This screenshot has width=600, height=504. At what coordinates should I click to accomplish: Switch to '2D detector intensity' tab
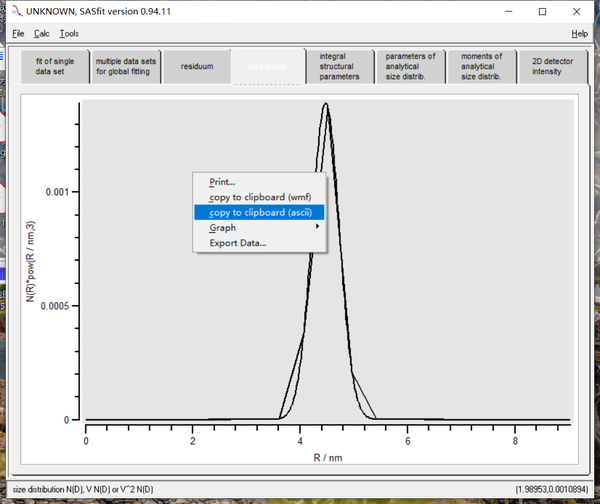pos(552,67)
